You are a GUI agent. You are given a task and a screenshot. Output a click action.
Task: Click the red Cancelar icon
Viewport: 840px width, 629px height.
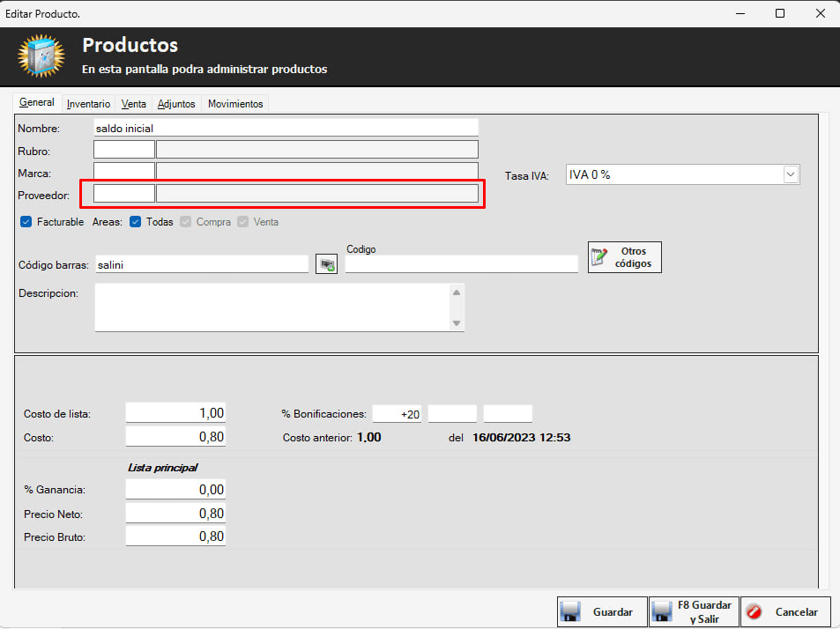click(755, 612)
